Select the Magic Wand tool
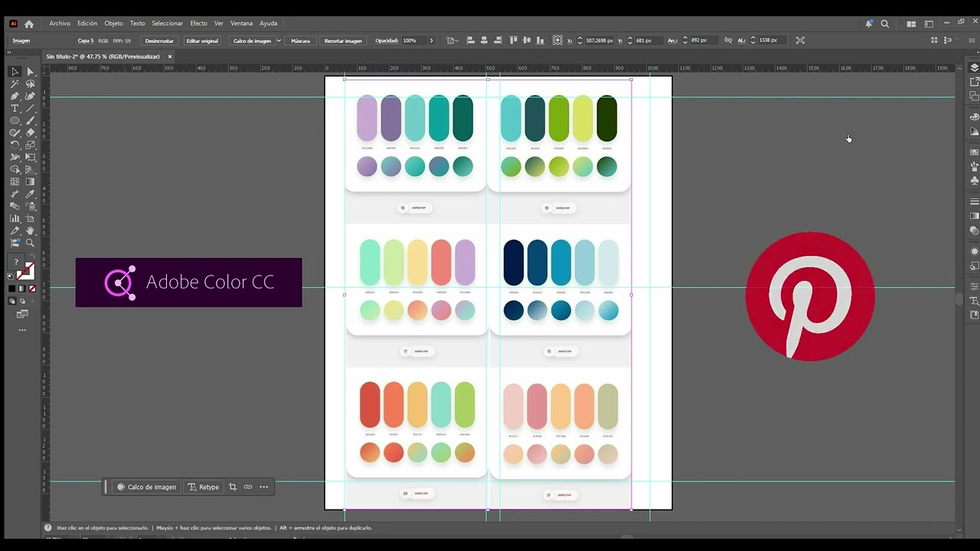 click(x=15, y=84)
